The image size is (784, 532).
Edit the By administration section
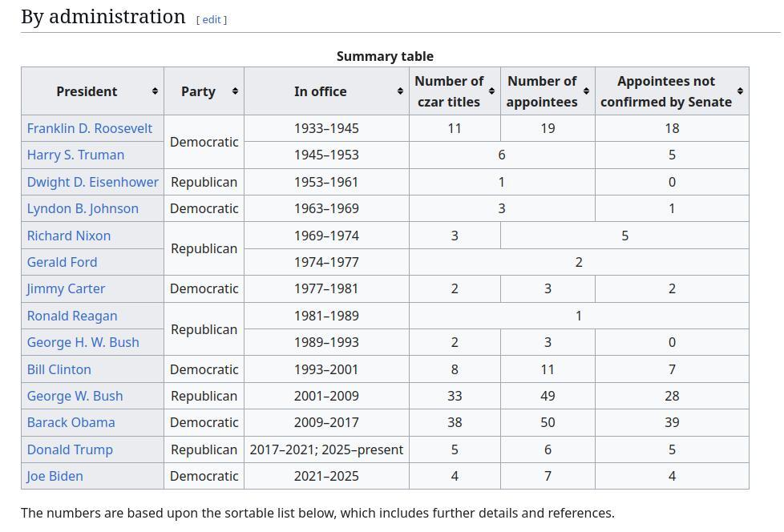tap(212, 19)
